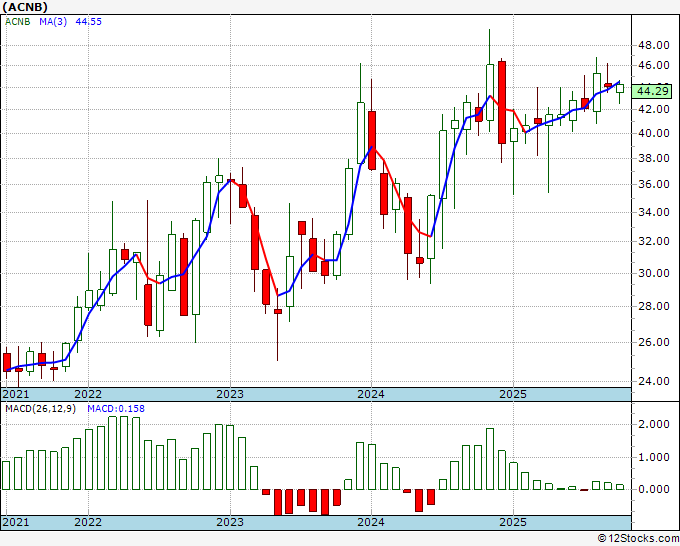Screen dimensions: 680x546
Task: Click 2025 on the MACD timeline
Action: tap(513, 522)
